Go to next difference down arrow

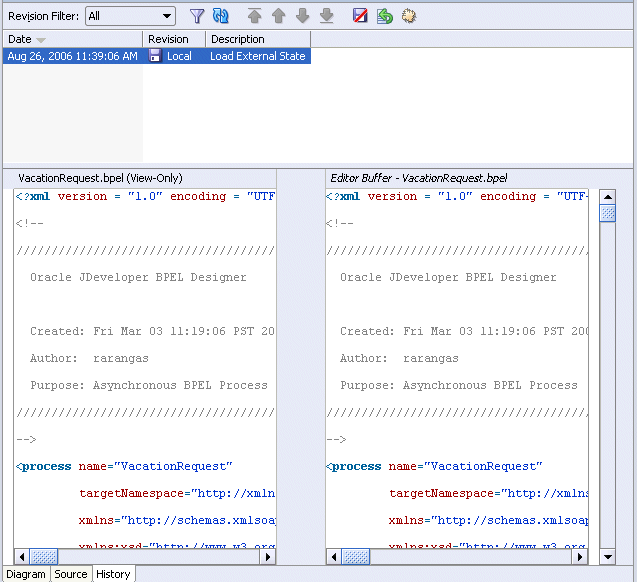[x=303, y=16]
